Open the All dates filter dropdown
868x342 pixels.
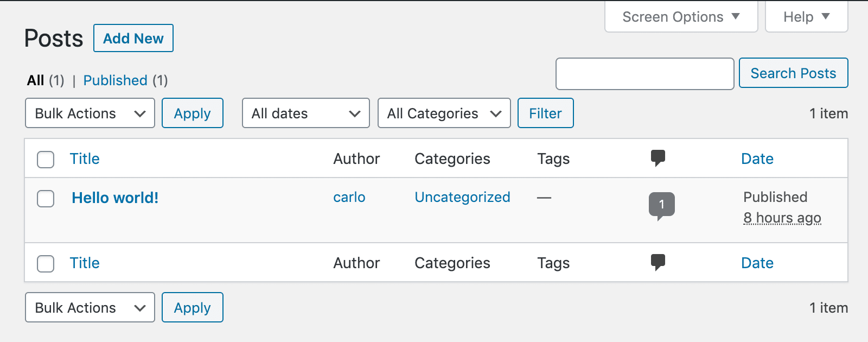pyautogui.click(x=305, y=113)
